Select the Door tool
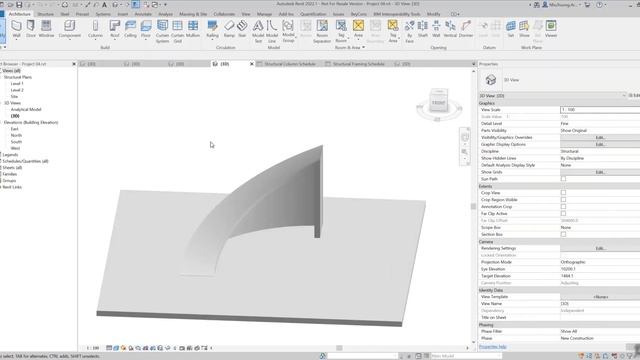The image size is (640, 360). (31, 29)
